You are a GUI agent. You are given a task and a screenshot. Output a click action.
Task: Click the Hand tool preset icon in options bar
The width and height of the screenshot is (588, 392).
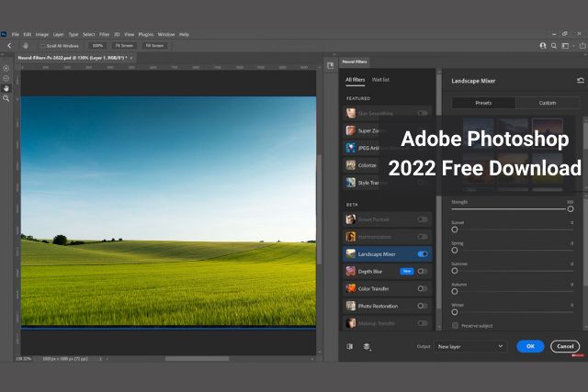pyautogui.click(x=26, y=46)
